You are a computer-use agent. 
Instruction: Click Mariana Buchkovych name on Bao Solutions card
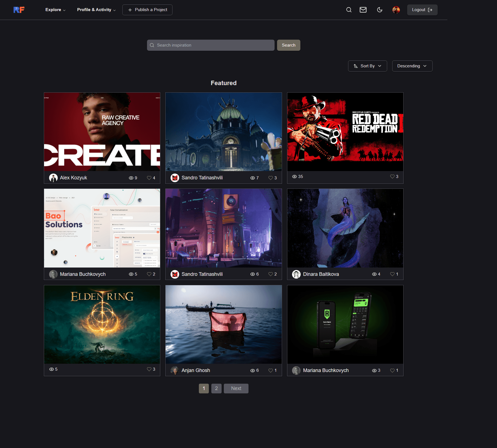[83, 274]
